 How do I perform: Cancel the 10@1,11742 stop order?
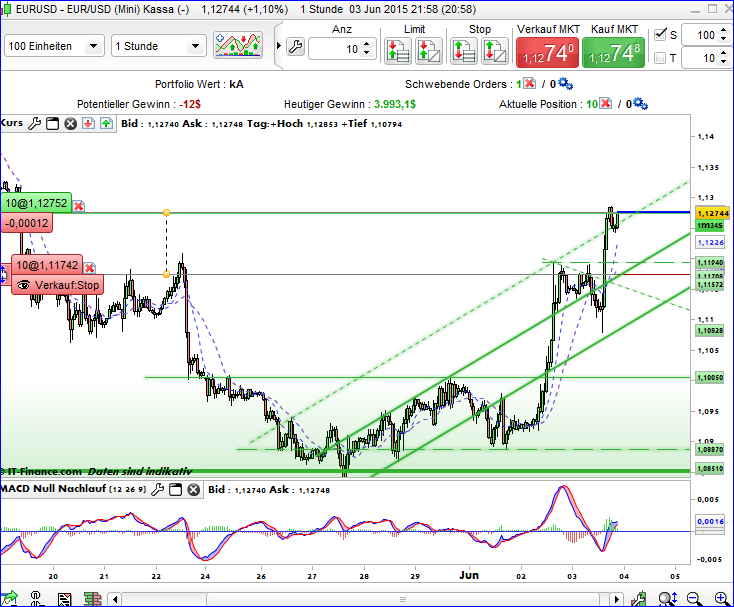89,268
